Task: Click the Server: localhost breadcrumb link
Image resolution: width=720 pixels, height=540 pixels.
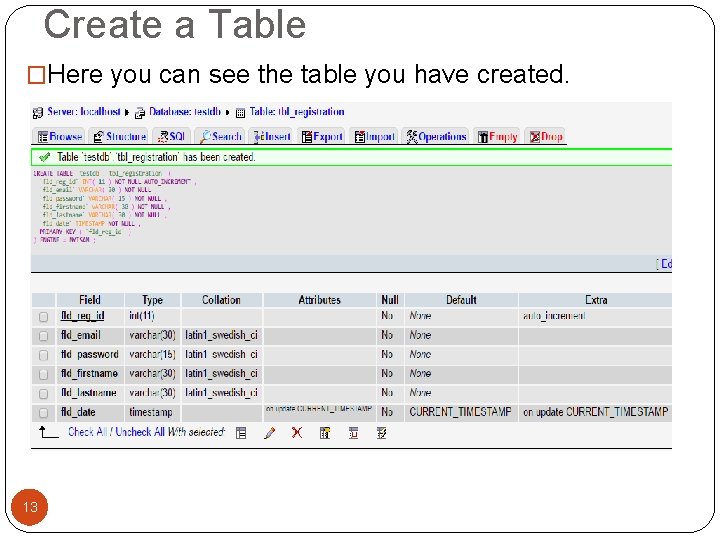Action: click(x=84, y=112)
